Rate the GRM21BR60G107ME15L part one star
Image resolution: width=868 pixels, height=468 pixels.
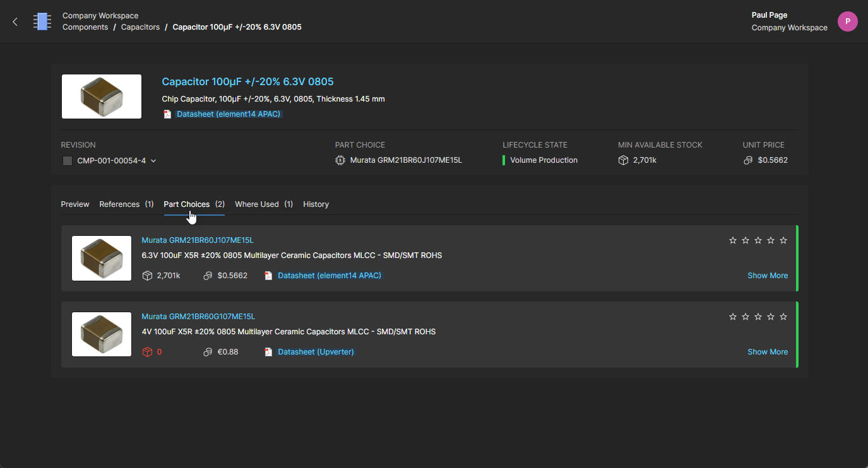coord(733,317)
